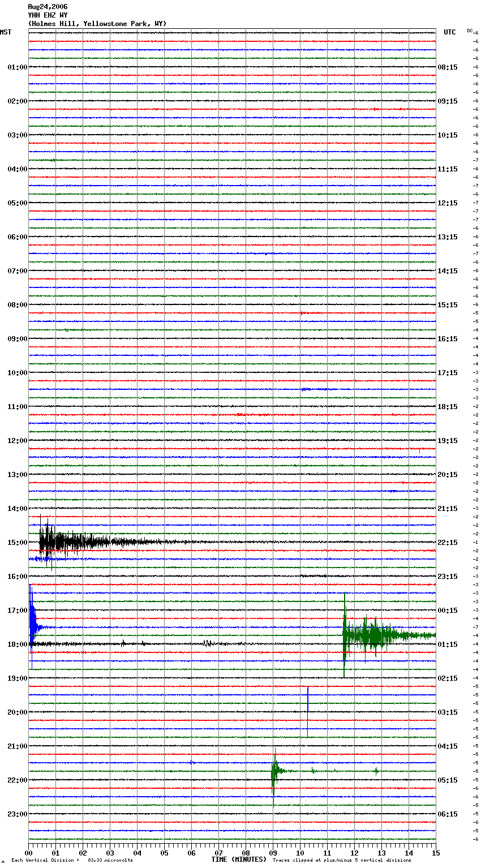Click the 22:15 UTC row label
Viewport: 481px width, 868px height.
click(x=448, y=543)
